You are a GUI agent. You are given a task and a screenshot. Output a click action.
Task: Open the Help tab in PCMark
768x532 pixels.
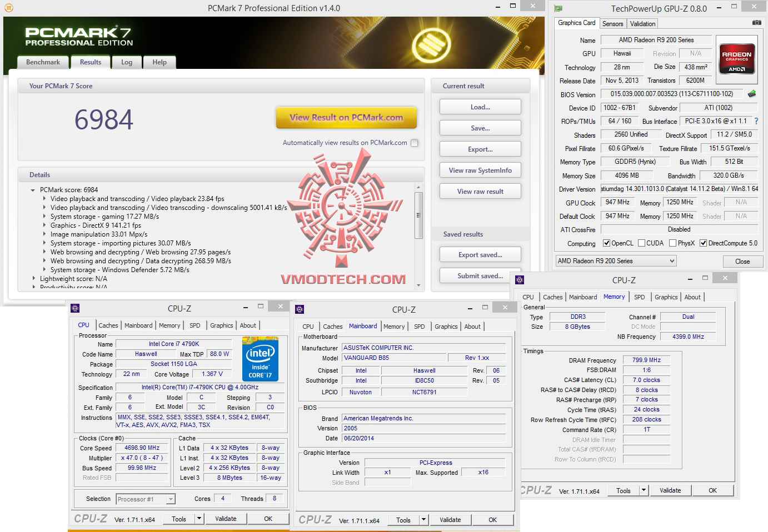coord(159,62)
